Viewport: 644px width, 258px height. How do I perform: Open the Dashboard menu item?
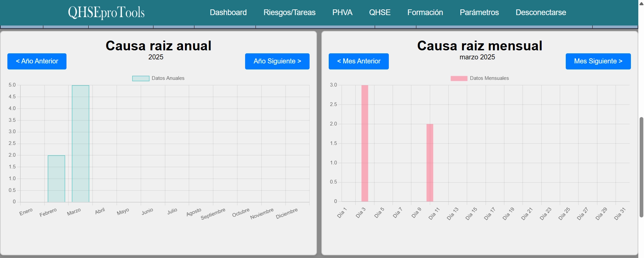tap(228, 12)
